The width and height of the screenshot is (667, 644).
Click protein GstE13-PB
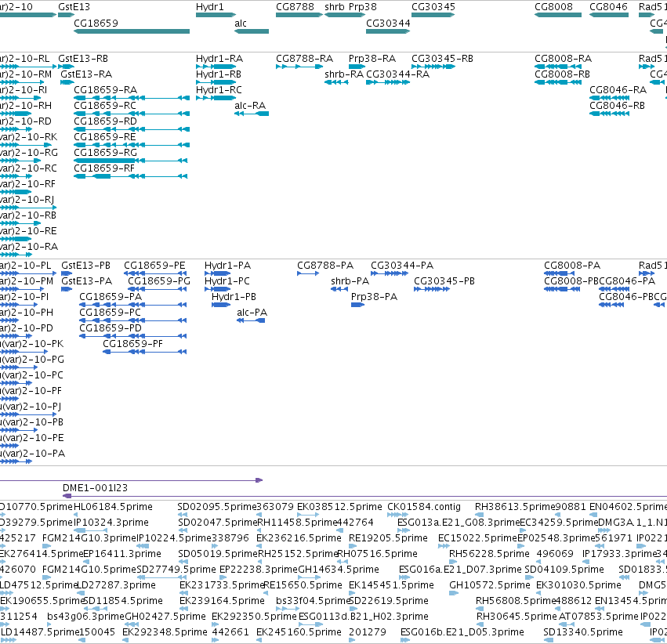(86, 266)
